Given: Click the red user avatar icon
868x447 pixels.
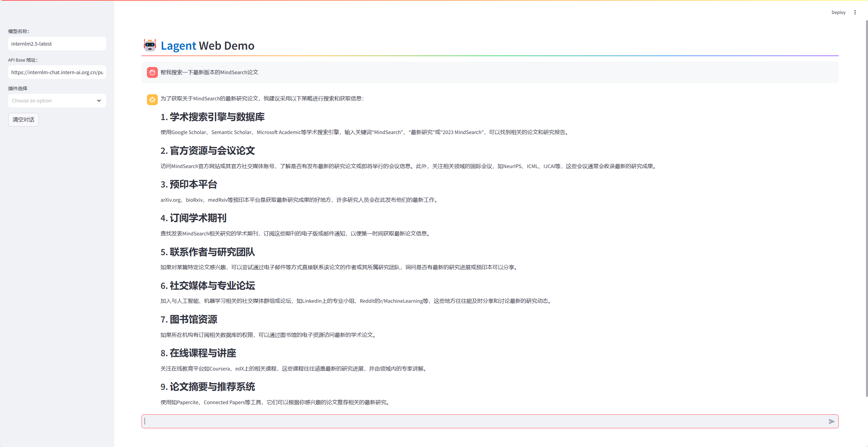Looking at the screenshot, I should pos(152,72).
